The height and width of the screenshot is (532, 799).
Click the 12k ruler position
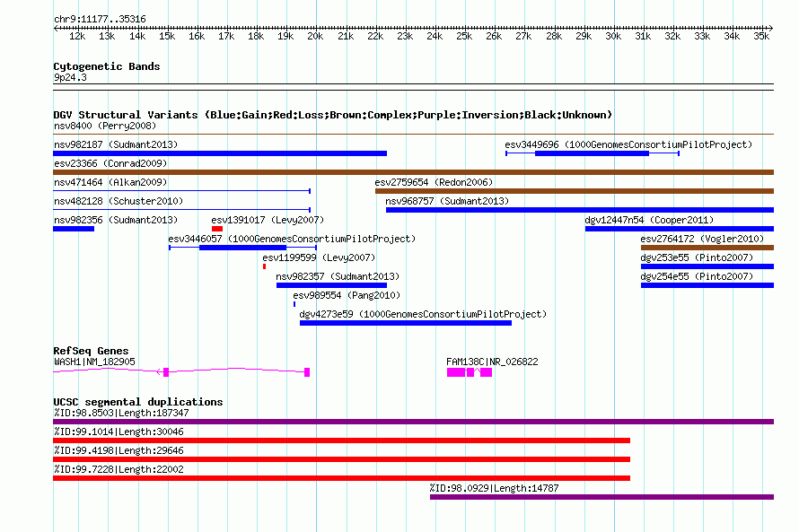click(x=77, y=36)
